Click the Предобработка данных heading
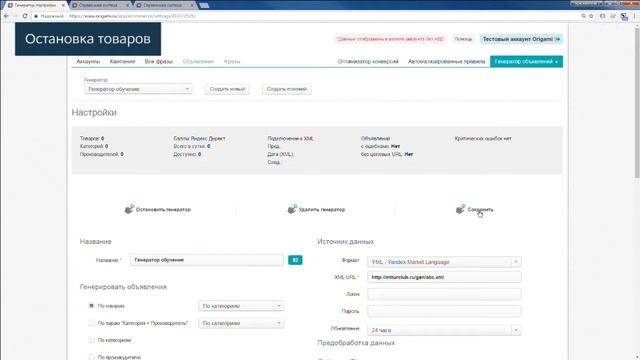Screen dimensions: 640x360 coord(356,343)
